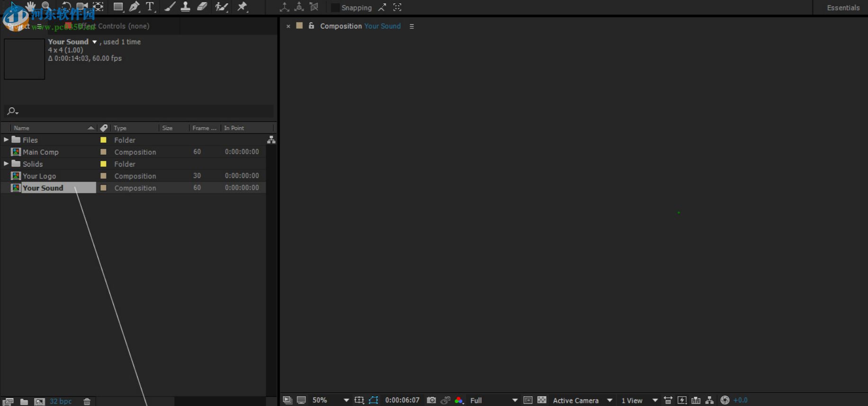
Task: Toggle pixel aspect ratio correction
Action: [x=668, y=400]
